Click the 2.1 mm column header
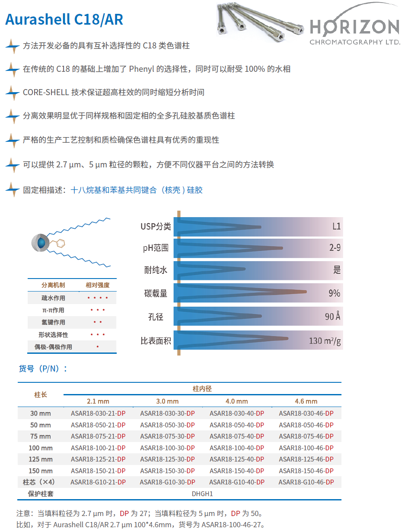Viewport: 405px width, 532px height. tap(98, 401)
